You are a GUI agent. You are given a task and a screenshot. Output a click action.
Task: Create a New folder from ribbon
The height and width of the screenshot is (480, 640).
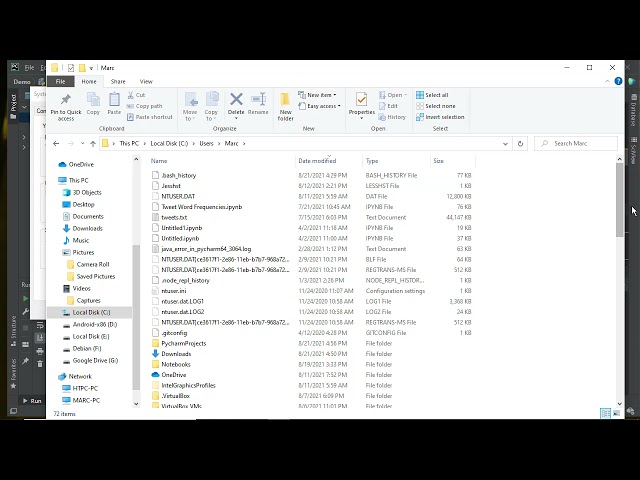[285, 106]
